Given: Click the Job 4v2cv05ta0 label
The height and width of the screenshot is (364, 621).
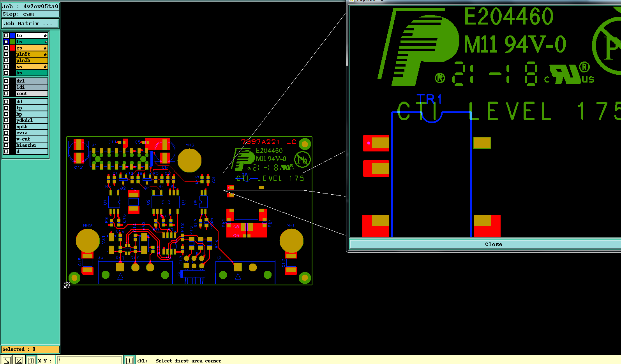Looking at the screenshot, I should [x=30, y=6].
